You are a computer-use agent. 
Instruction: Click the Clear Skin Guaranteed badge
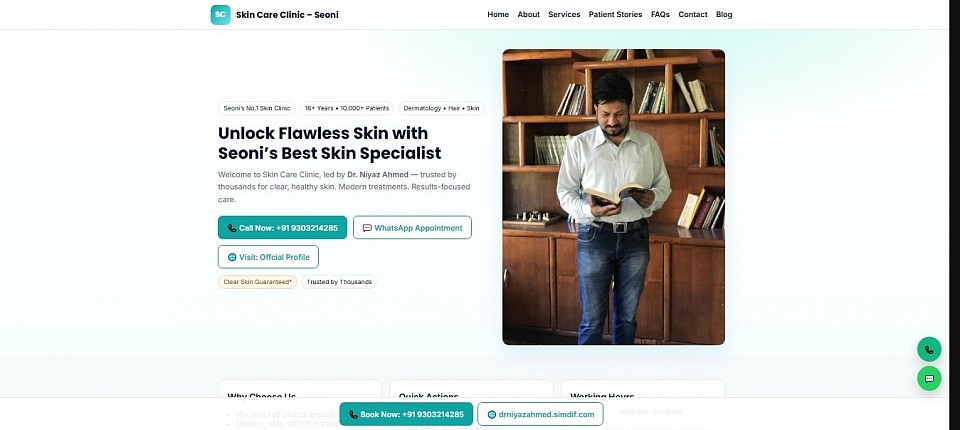257,282
